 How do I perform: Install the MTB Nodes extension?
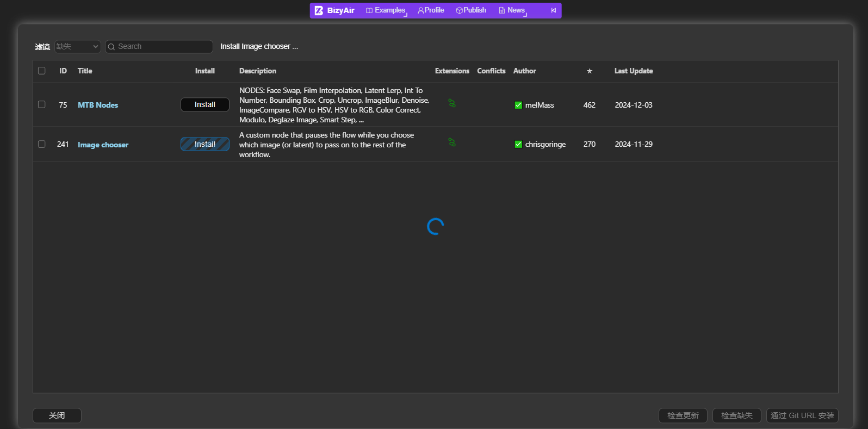(x=205, y=104)
